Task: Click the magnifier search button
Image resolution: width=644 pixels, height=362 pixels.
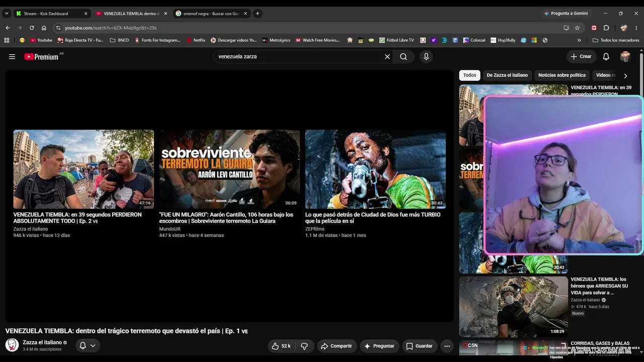Action: click(404, 57)
